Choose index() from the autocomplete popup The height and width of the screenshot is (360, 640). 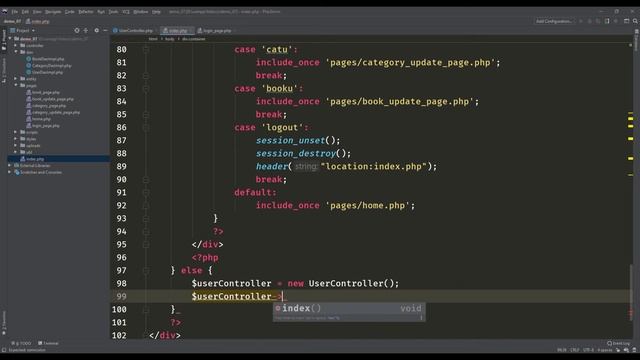pyautogui.click(x=349, y=309)
